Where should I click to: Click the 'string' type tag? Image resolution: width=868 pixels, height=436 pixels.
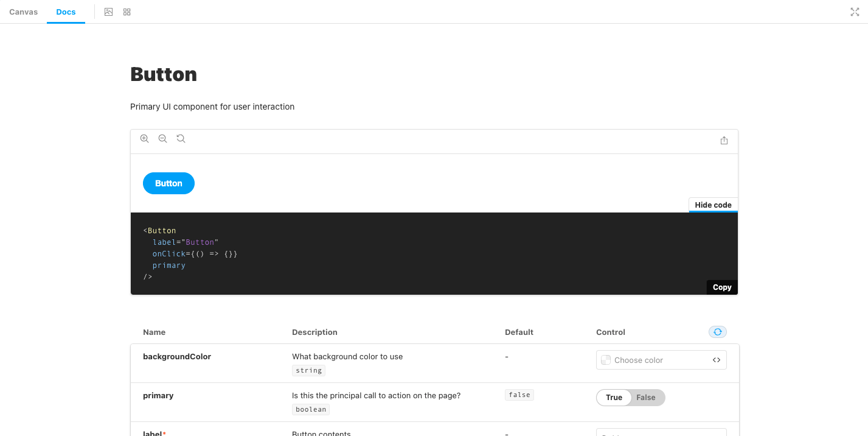(309, 370)
